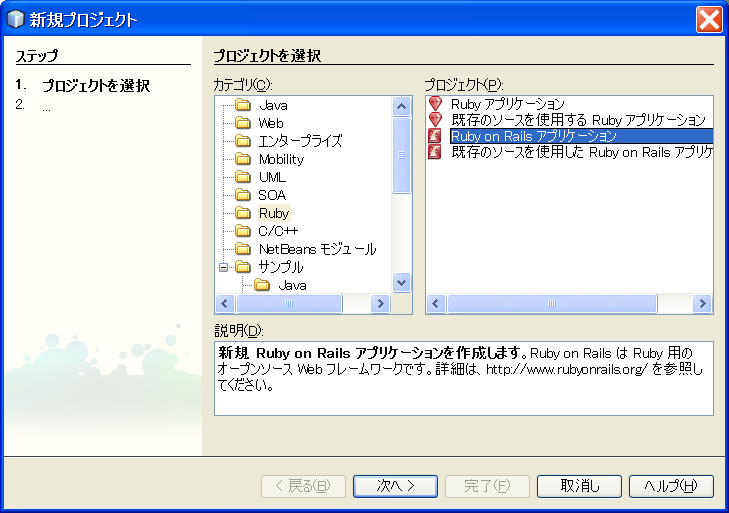Click category list scroll left arrow
Screen dimensions: 729x513
225,303
